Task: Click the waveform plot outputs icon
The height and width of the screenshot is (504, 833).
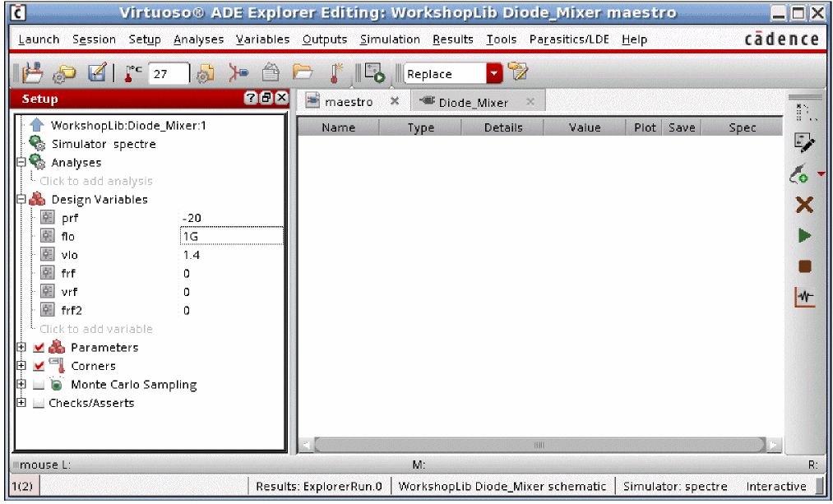Action: pyautogui.click(x=805, y=297)
